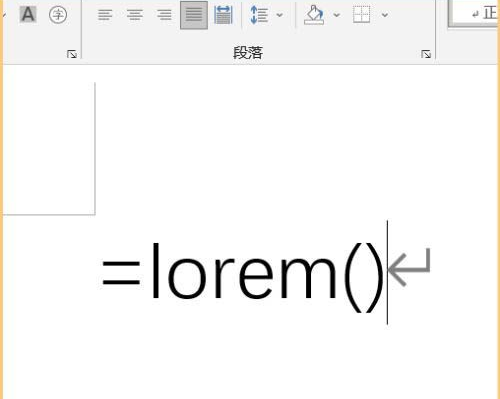Viewport: 500px width, 399px height.
Task: Open borders dropdown arrow
Action: click(x=385, y=15)
